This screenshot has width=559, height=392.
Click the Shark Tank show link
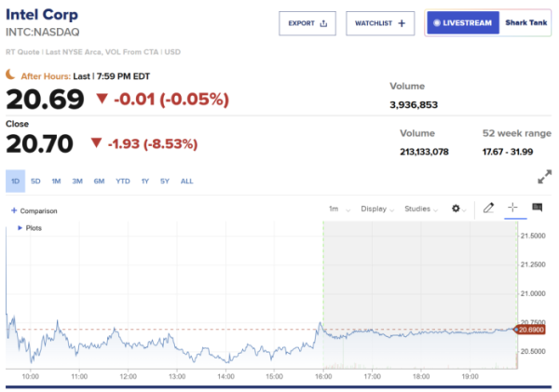(527, 23)
